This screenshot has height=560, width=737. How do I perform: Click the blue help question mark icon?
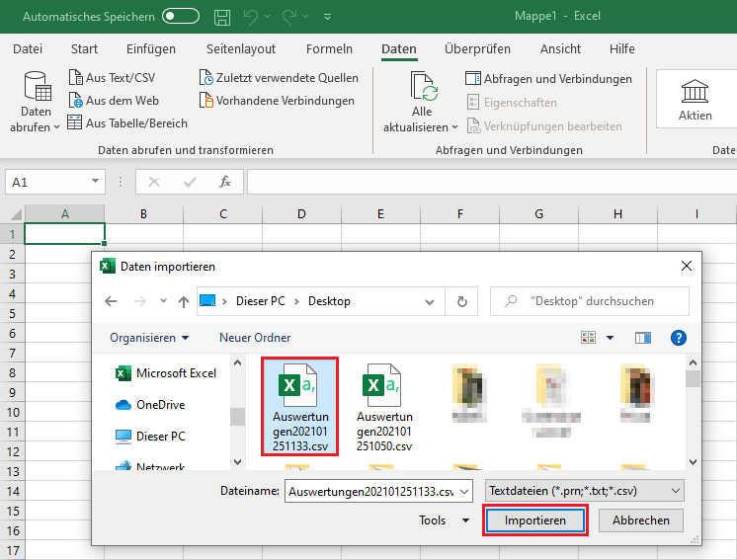[x=679, y=338]
